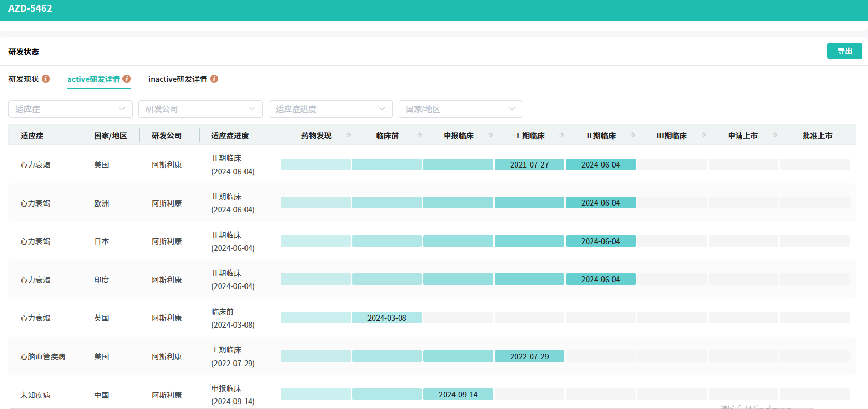Click info icon beside inactive研发详情 tab

click(214, 79)
